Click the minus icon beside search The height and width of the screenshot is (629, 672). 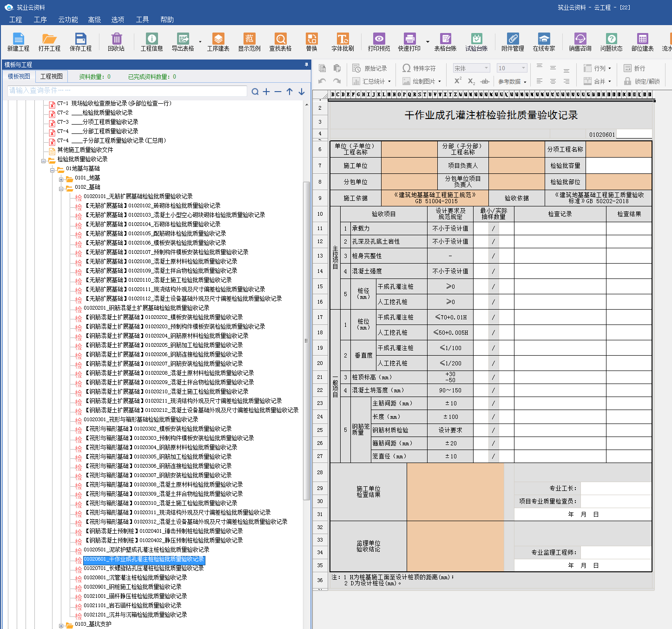tap(278, 92)
